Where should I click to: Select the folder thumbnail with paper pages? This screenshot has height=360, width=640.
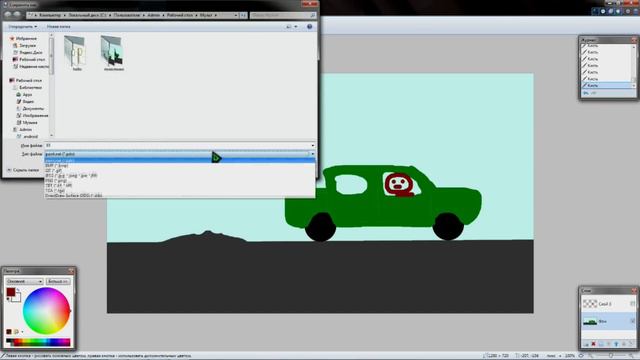point(75,51)
